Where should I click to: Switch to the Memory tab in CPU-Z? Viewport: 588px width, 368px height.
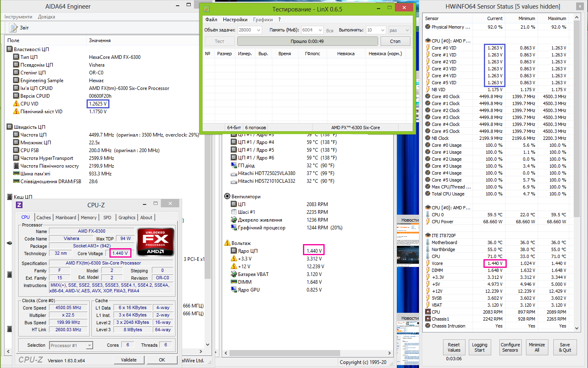click(89, 218)
